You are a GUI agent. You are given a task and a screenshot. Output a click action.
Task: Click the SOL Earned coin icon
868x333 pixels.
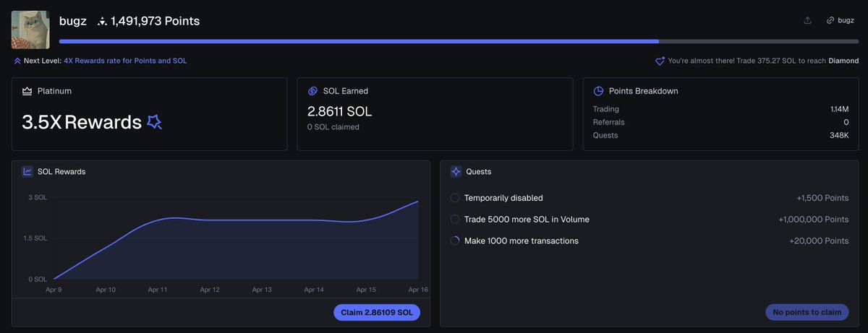(313, 91)
